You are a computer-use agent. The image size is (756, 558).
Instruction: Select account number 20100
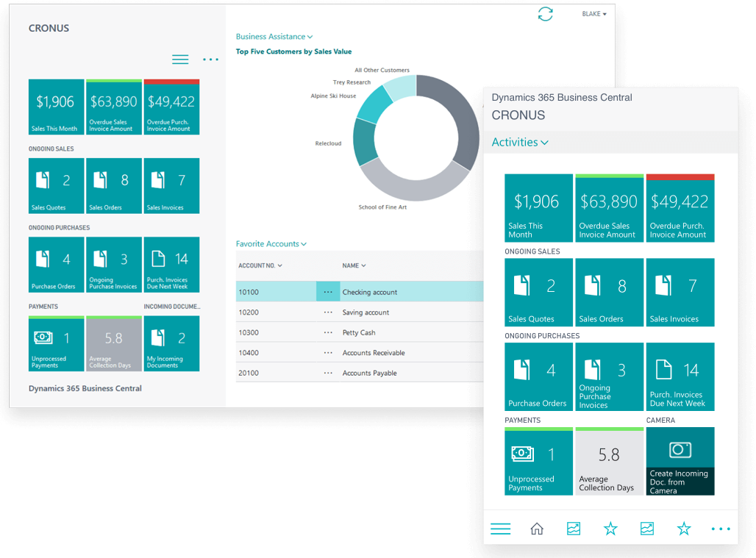(249, 373)
